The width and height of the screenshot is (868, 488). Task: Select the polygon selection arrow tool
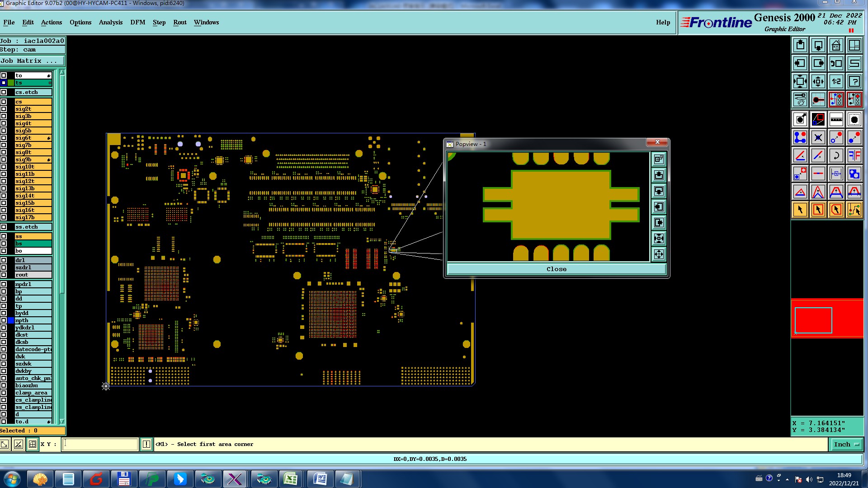[836, 210]
